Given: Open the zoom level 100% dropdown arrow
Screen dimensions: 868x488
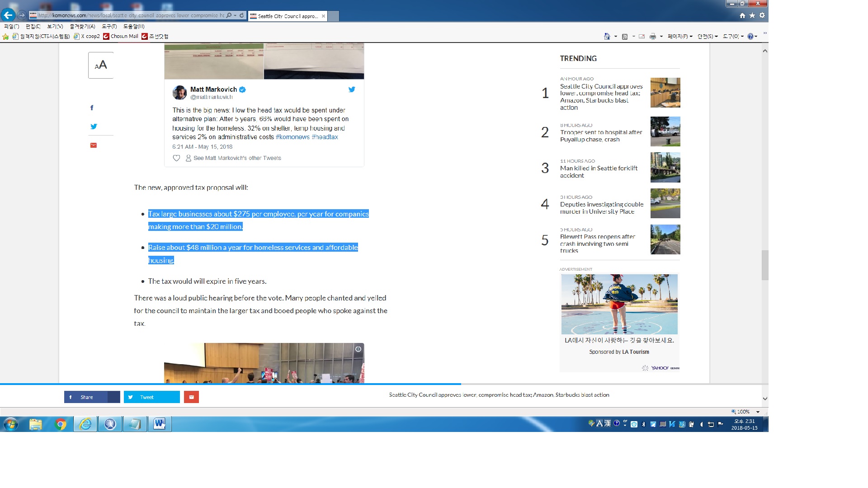Looking at the screenshot, I should [758, 412].
